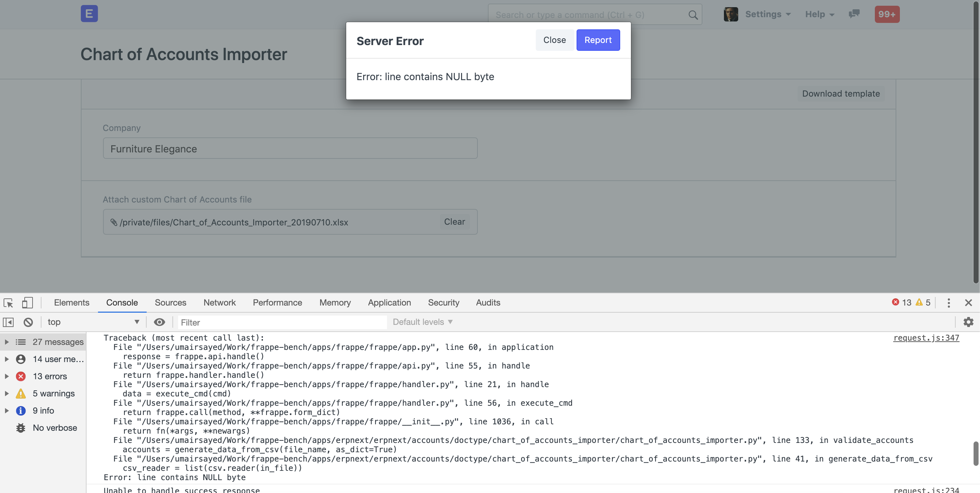Clear the console using the ban icon
Screen dimensions: 980x493
(29, 322)
